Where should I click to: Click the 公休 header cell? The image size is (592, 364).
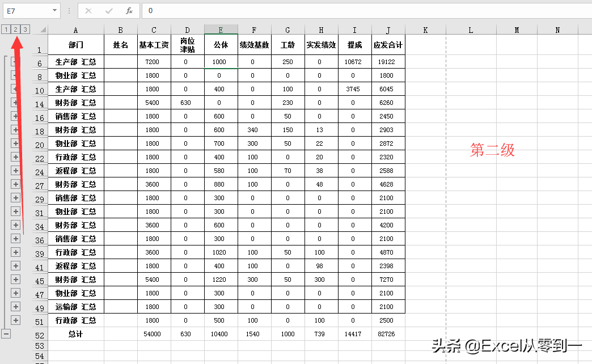point(221,45)
